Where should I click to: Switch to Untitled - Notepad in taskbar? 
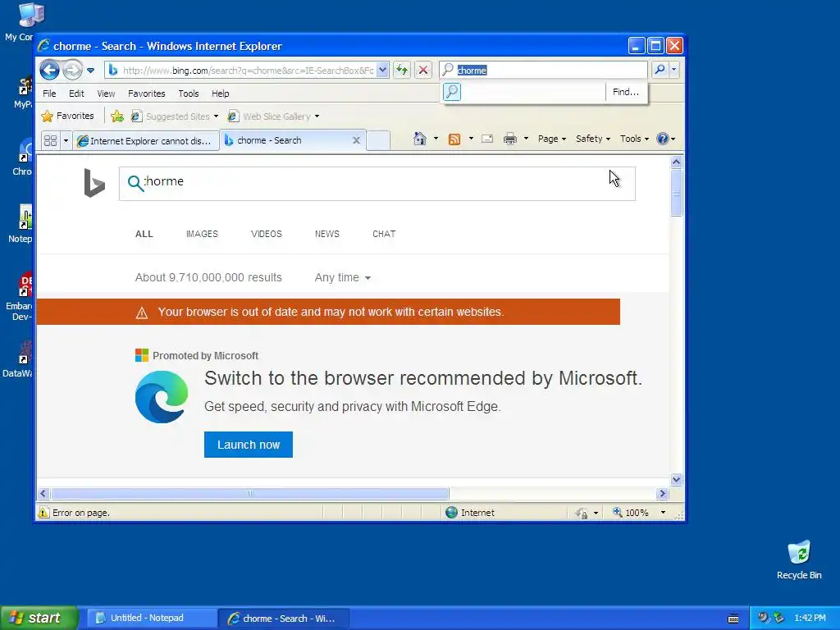152,619
